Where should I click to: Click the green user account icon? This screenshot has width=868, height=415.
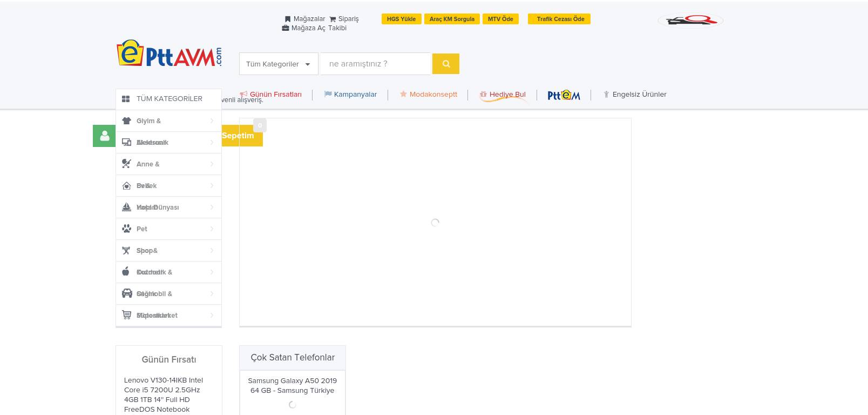click(x=104, y=136)
